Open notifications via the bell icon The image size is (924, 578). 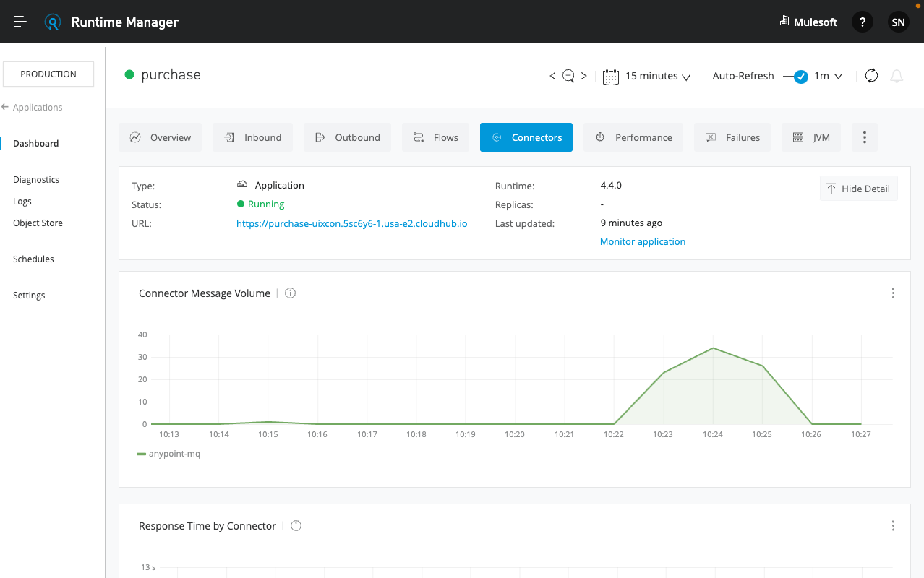click(x=897, y=75)
